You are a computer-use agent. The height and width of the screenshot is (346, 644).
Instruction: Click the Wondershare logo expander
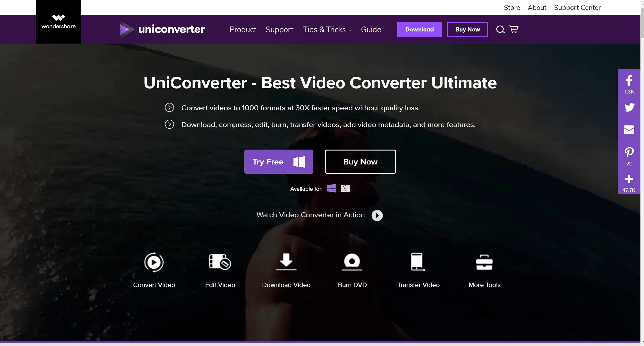click(x=59, y=22)
